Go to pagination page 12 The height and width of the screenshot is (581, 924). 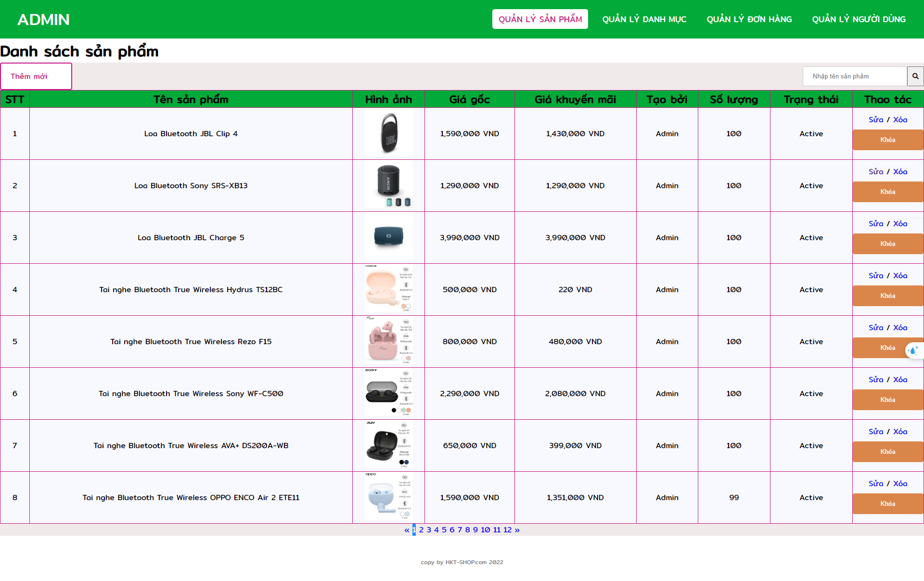508,529
